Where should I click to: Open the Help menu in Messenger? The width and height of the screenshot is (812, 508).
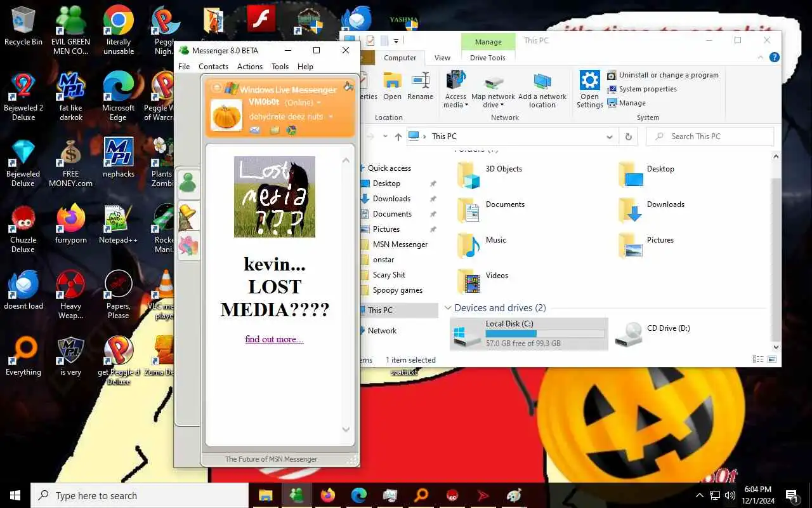click(305, 67)
